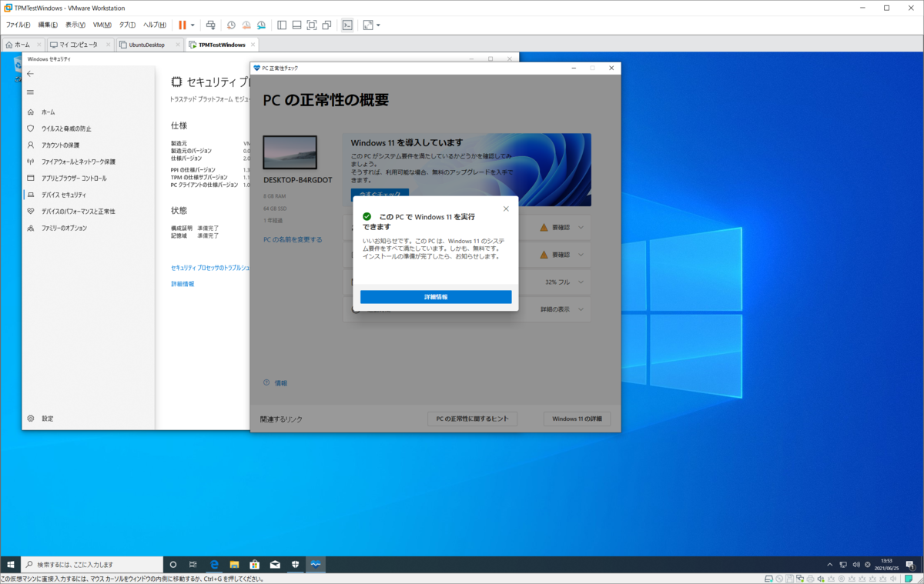Click the Windows Security shield taskbar icon
The width and height of the screenshot is (924, 584).
tap(296, 564)
